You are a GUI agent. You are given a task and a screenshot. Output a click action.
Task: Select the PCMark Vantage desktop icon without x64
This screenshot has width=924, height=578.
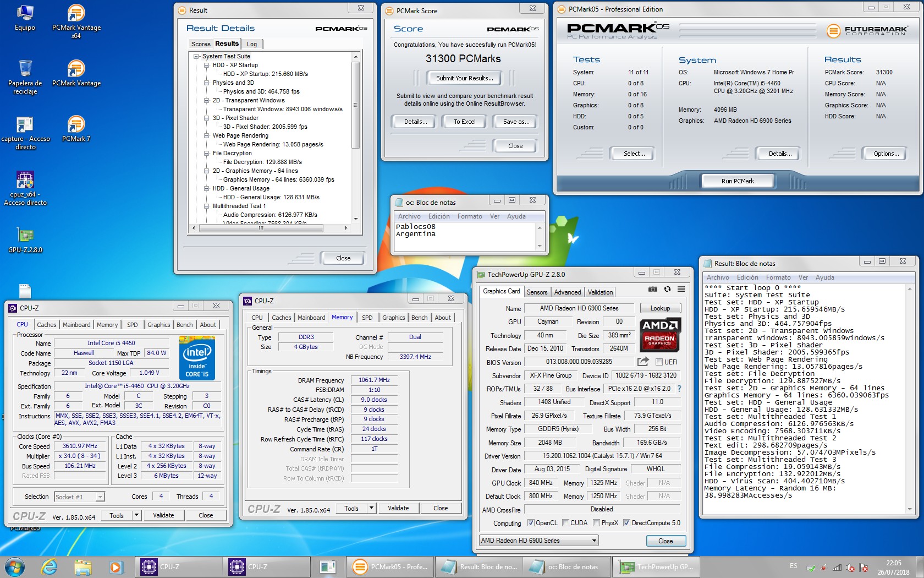pyautogui.click(x=76, y=73)
